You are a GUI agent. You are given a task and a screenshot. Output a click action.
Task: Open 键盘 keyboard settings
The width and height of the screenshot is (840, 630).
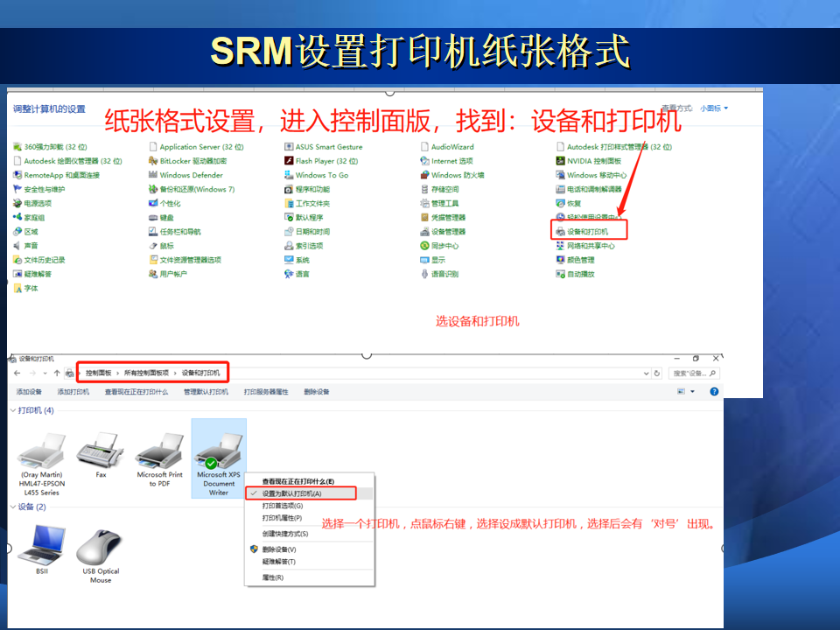point(161,218)
